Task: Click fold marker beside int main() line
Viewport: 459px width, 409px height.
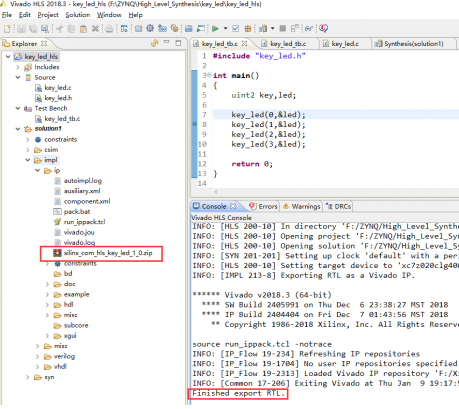Action: tap(209, 75)
